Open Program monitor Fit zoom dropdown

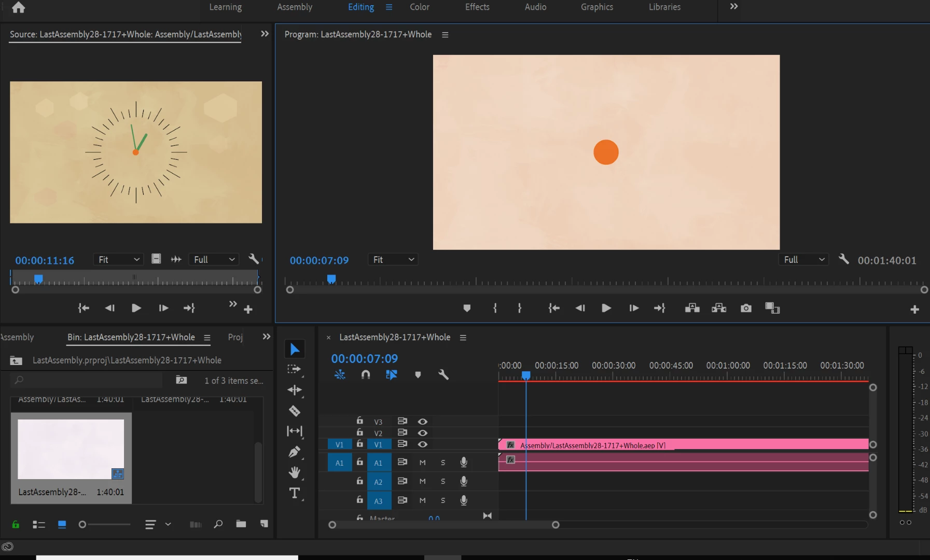(x=393, y=259)
